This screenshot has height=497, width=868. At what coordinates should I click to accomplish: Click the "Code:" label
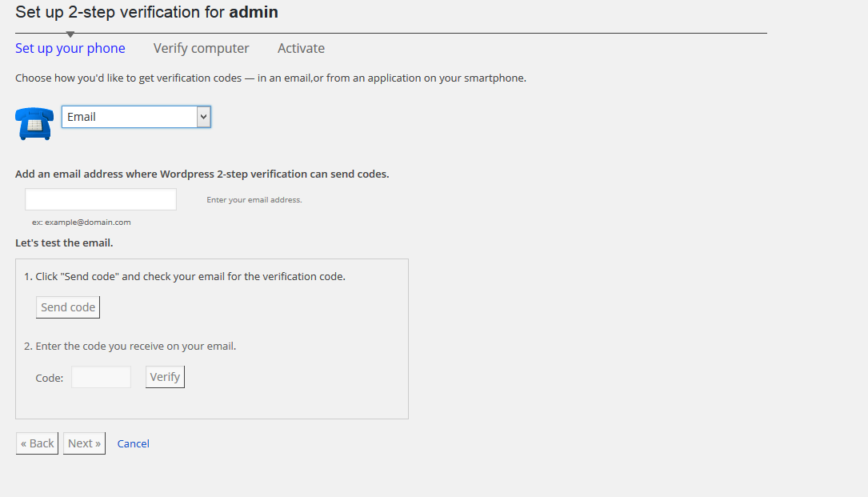[50, 378]
